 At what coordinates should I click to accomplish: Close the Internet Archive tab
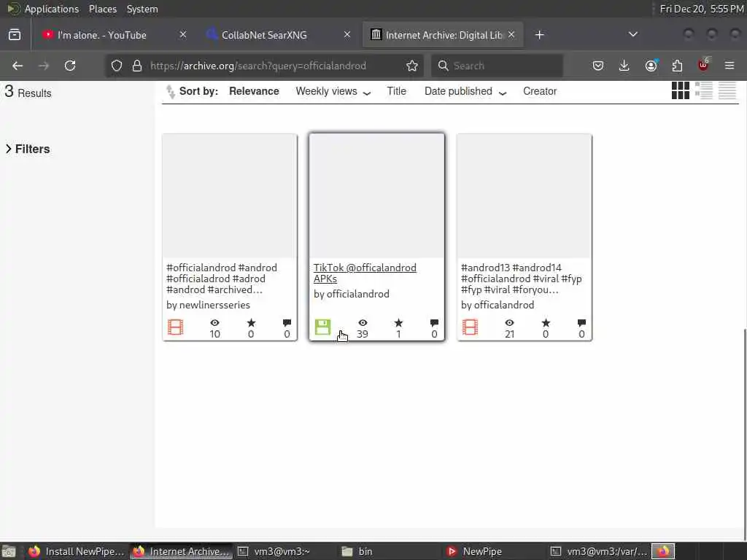click(511, 34)
